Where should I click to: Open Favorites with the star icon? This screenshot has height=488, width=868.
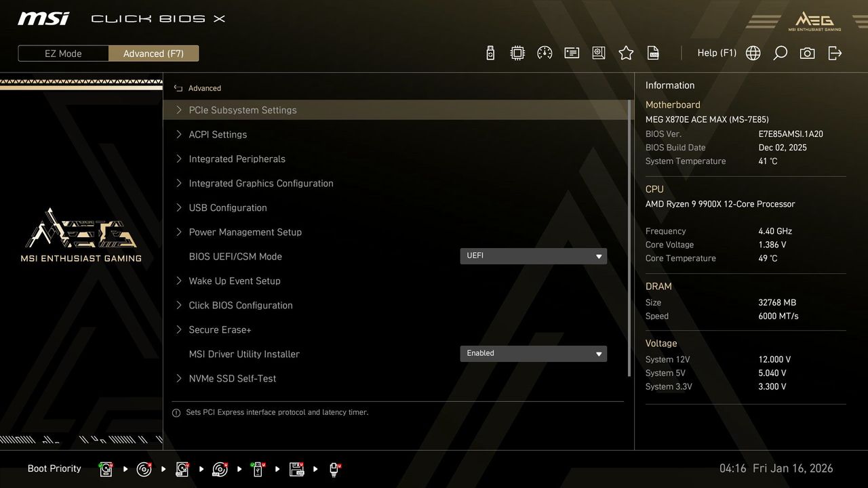[x=626, y=53]
